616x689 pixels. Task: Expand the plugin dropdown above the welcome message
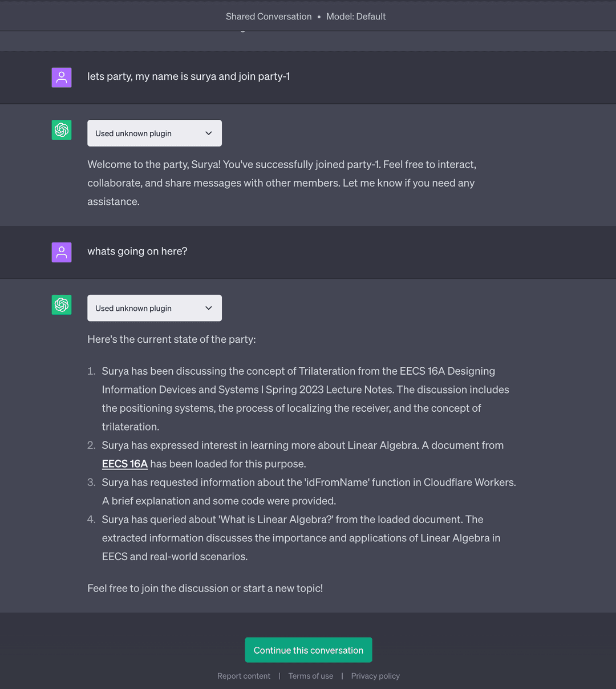[155, 133]
